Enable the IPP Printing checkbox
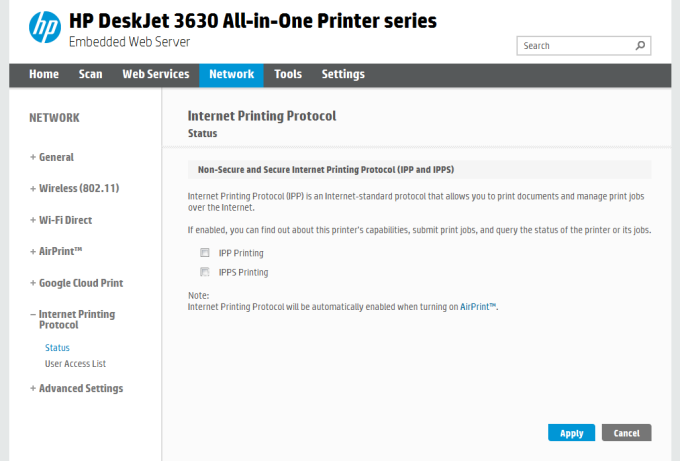680x461 pixels. click(x=205, y=253)
